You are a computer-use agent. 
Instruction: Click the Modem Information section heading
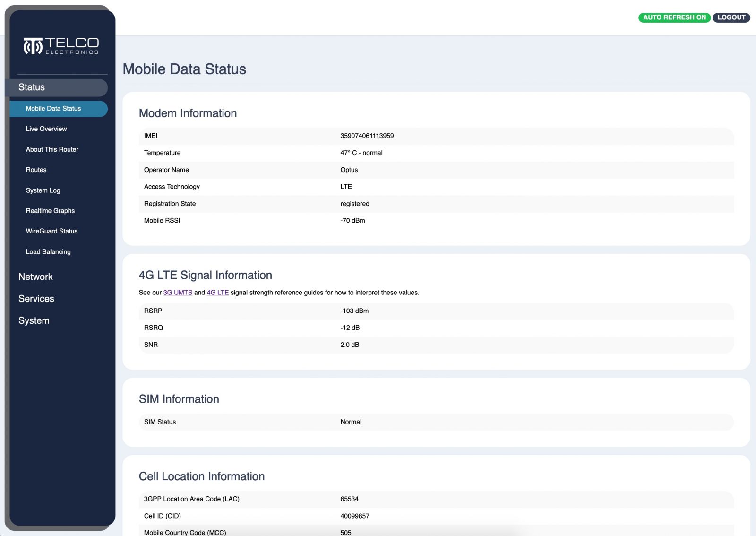click(188, 113)
